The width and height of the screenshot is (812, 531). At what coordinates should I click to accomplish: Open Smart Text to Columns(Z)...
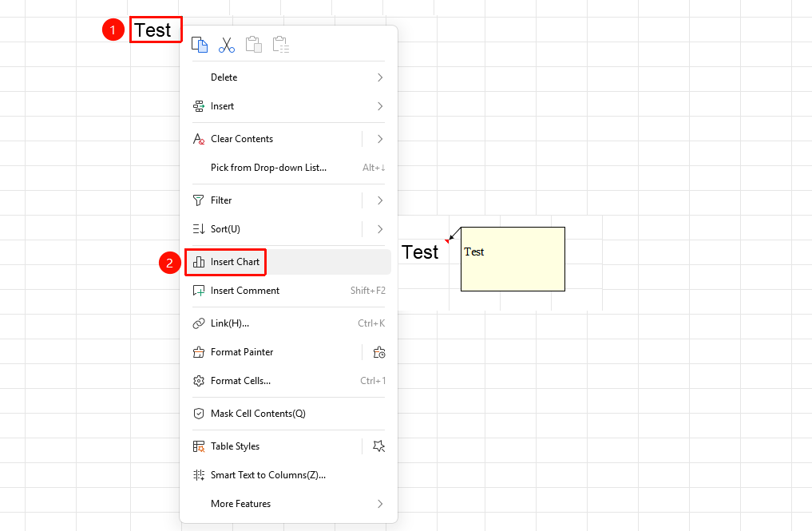[x=288, y=475]
